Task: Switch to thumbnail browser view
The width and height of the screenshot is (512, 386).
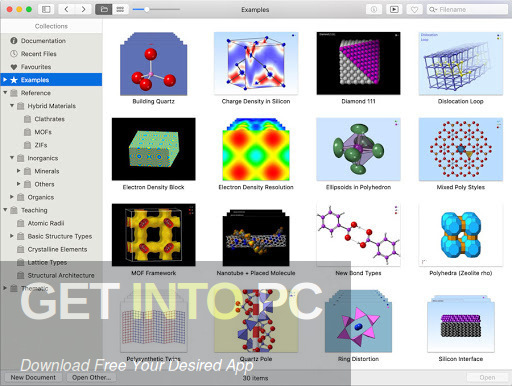Action: click(x=104, y=9)
